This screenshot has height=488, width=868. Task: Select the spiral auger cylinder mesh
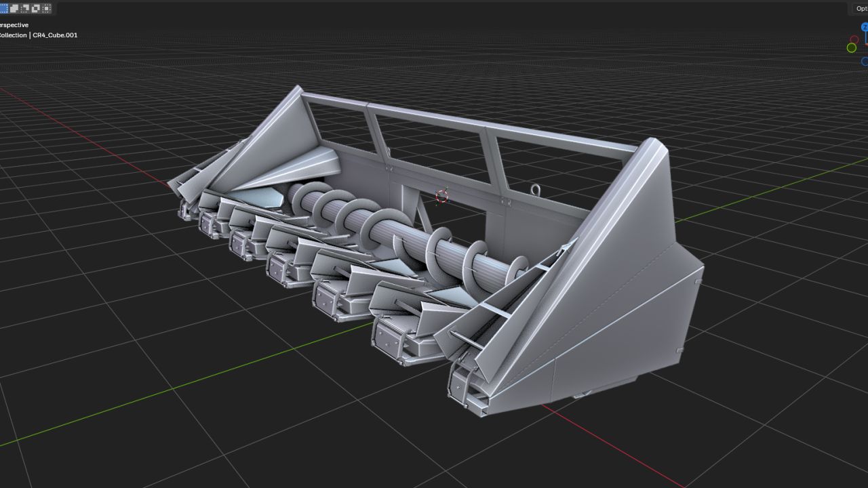[x=407, y=237]
